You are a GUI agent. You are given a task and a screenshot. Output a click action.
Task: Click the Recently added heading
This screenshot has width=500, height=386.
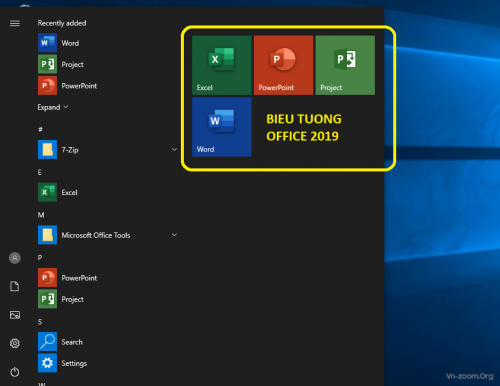(62, 23)
